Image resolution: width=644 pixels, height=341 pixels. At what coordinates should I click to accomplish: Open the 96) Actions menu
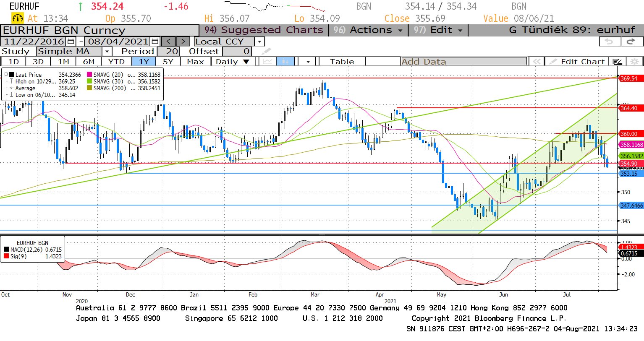(x=368, y=30)
